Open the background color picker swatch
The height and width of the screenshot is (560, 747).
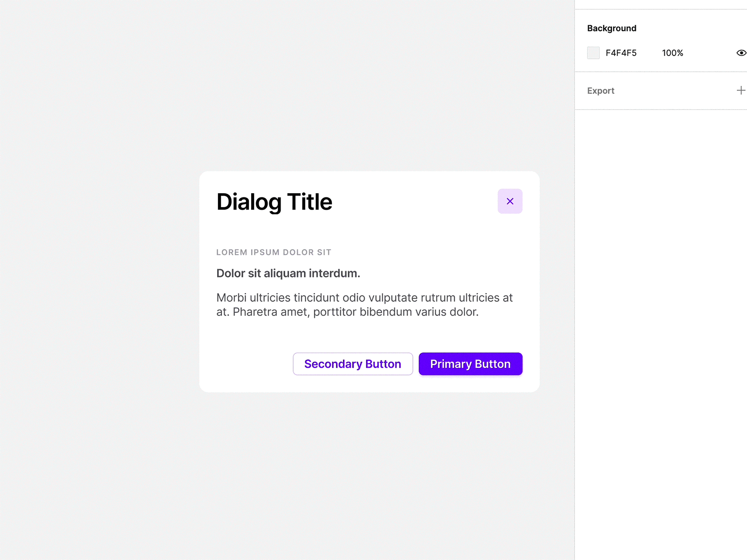593,53
